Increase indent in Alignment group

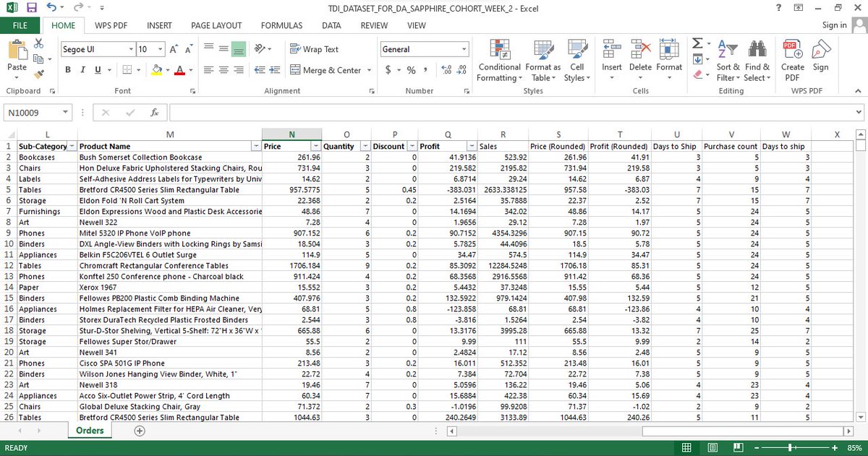tap(275, 70)
